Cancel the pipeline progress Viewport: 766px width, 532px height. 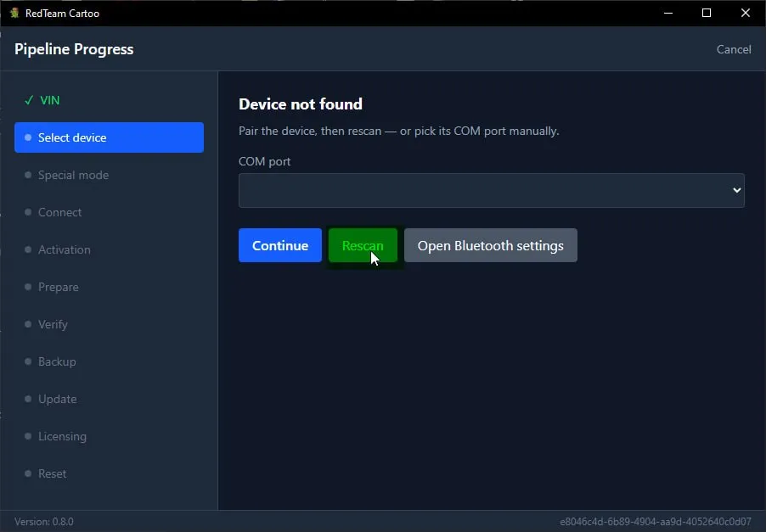click(x=733, y=49)
